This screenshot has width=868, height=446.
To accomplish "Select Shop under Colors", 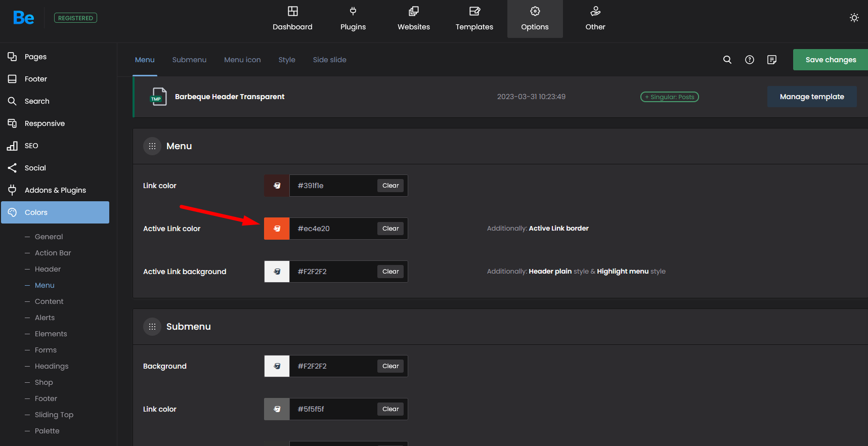I will [44, 382].
